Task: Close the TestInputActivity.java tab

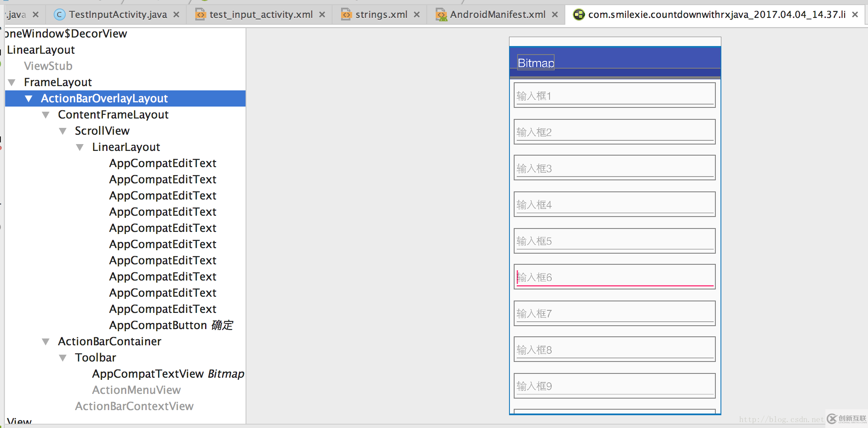Action: point(176,14)
